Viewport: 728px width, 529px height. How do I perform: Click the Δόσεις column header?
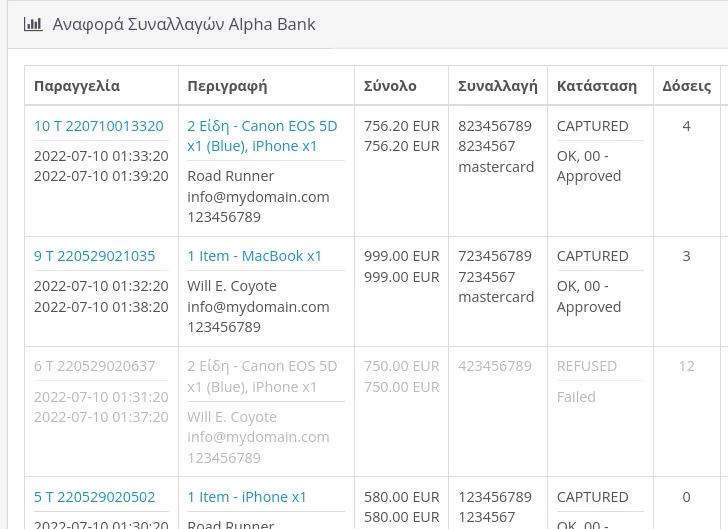click(687, 86)
